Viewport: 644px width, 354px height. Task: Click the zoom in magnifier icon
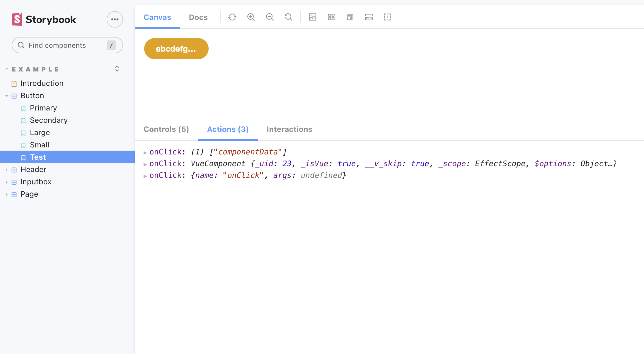click(x=251, y=17)
